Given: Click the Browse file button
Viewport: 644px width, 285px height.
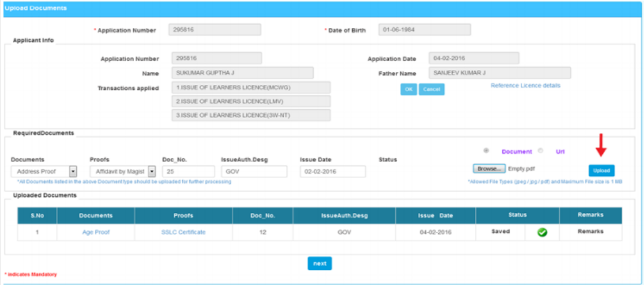Looking at the screenshot, I should [x=488, y=169].
